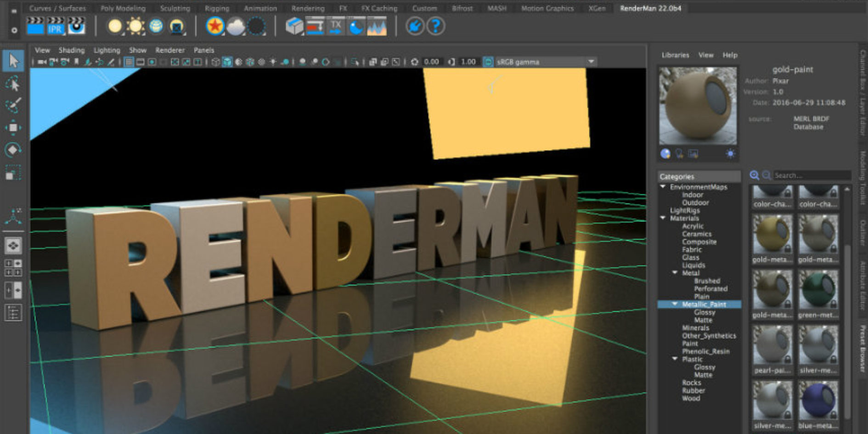Toggle the wireframe on shaded button in the toolbar
Screen dimensions: 868x434
(250, 62)
